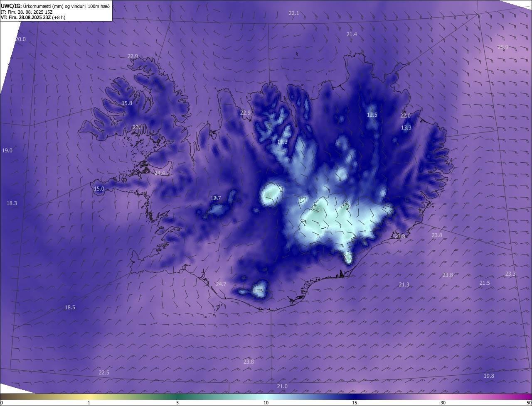Click the 22.5 value label

104,372
